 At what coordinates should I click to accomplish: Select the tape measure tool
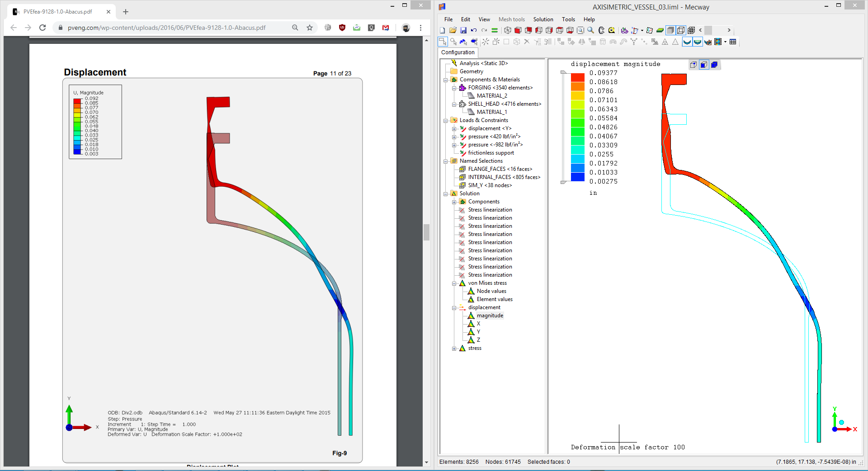pos(612,30)
